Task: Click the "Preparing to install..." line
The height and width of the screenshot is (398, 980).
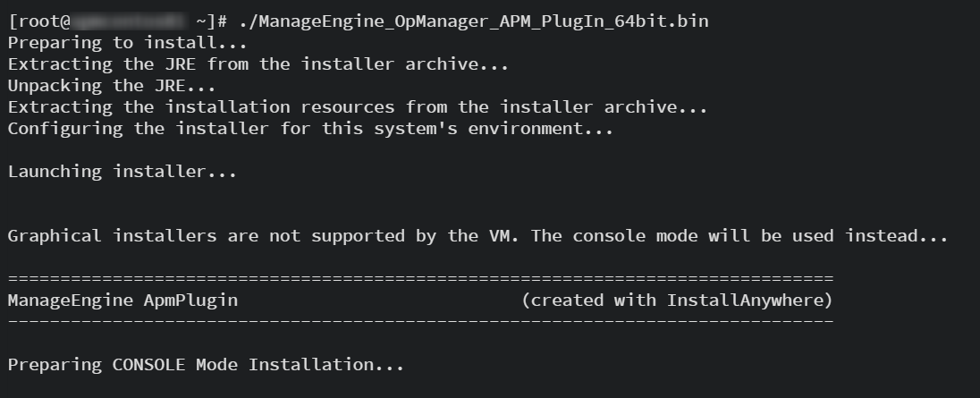Action: [127, 42]
